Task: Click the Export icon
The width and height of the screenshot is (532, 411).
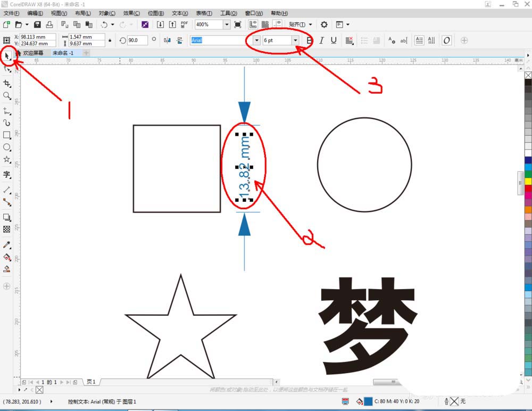Action: 172,24
